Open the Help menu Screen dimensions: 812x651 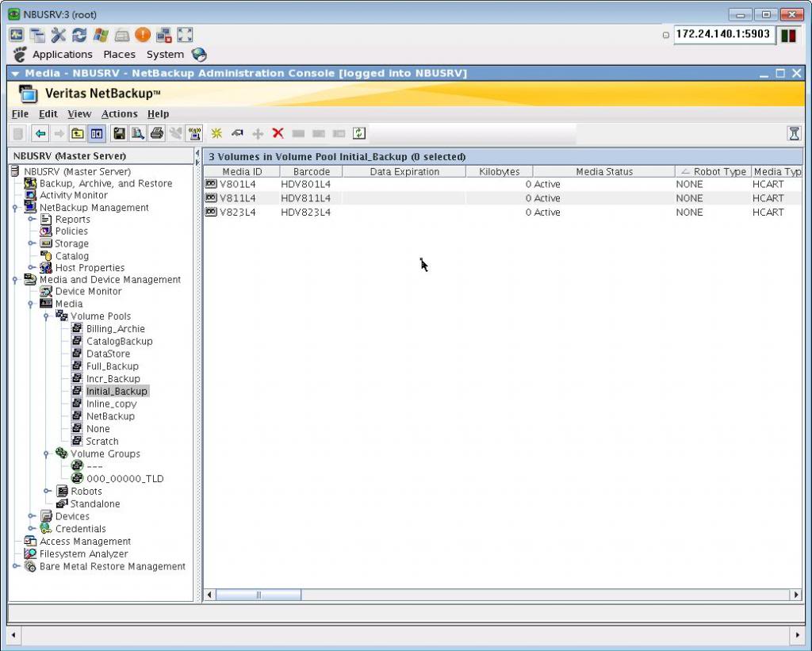pyautogui.click(x=158, y=114)
